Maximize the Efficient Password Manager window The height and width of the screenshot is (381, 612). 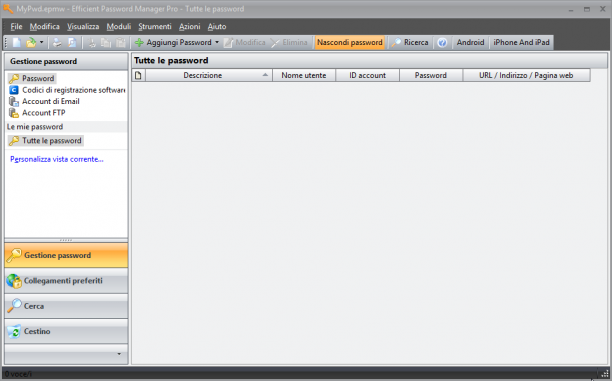[587, 9]
